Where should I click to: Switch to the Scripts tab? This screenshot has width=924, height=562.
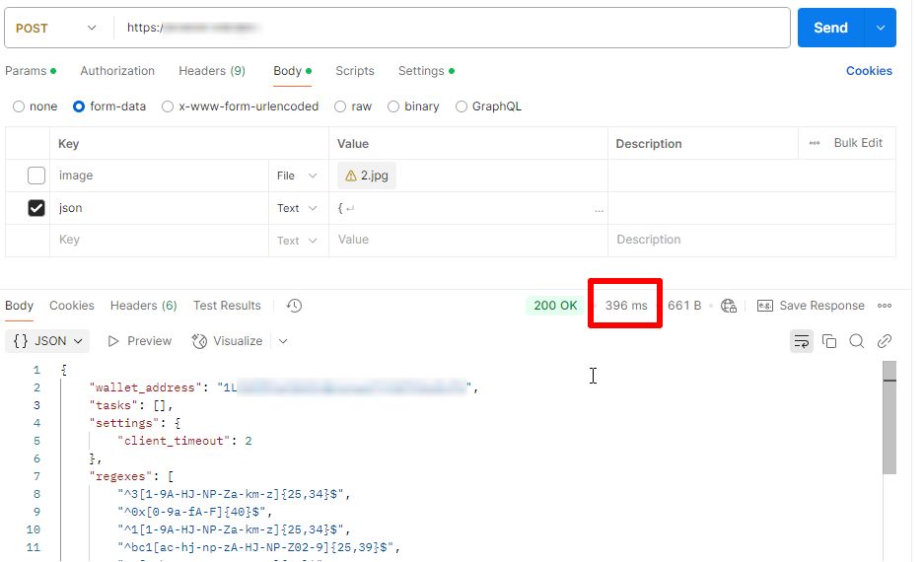(x=355, y=71)
